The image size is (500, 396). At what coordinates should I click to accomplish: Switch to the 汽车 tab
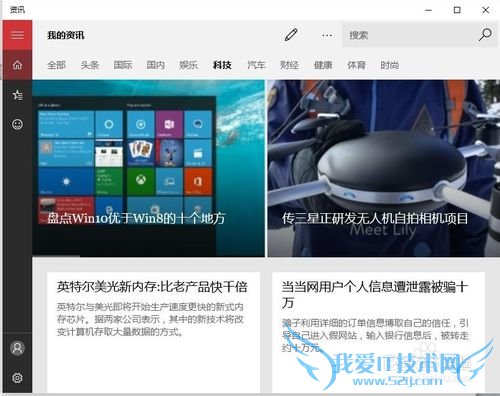tap(256, 65)
